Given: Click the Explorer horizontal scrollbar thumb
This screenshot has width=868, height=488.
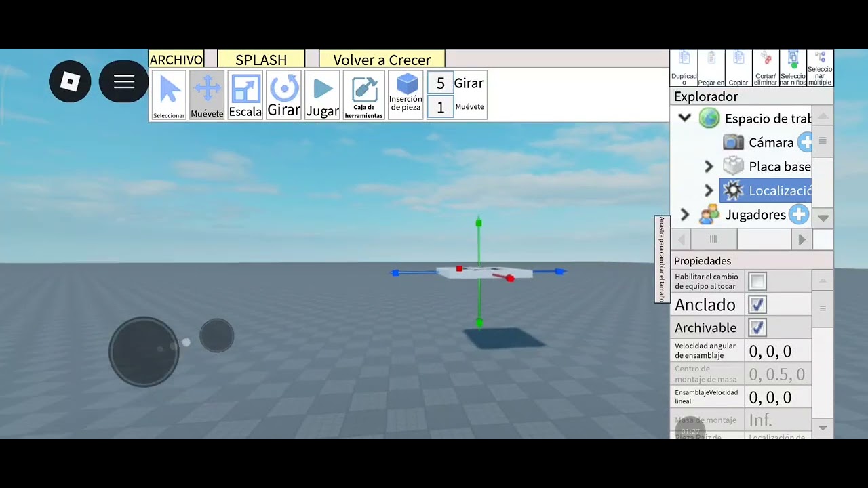Looking at the screenshot, I should point(713,239).
